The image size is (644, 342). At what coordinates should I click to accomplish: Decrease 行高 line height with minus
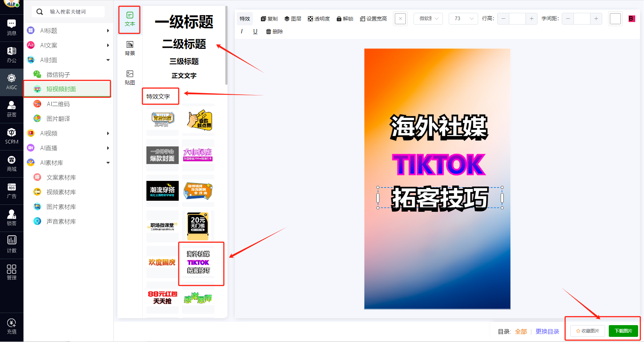pyautogui.click(x=503, y=19)
